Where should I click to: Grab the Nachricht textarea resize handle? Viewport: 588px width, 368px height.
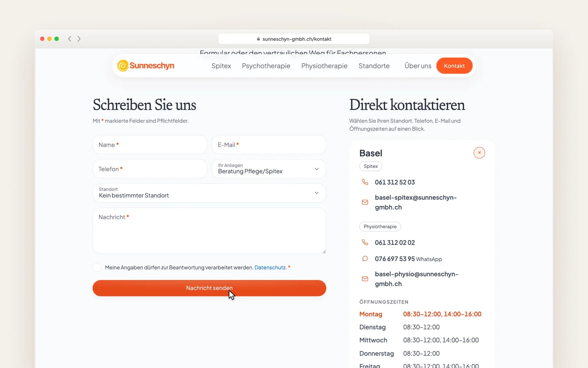tap(324, 252)
